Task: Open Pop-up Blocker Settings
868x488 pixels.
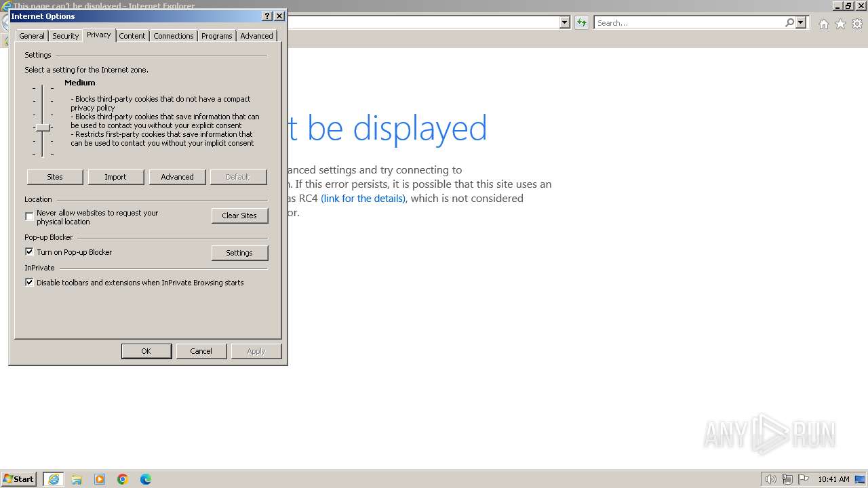Action: pos(239,253)
